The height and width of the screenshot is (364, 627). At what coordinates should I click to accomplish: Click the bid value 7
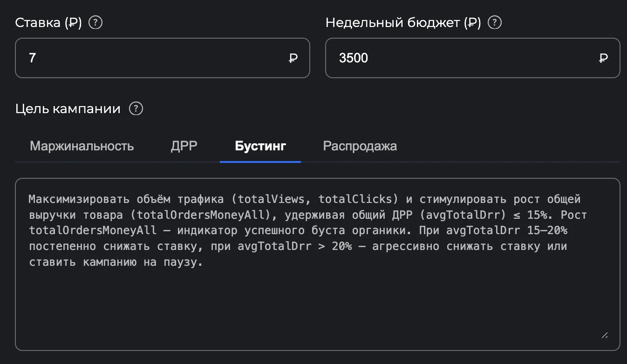point(32,58)
